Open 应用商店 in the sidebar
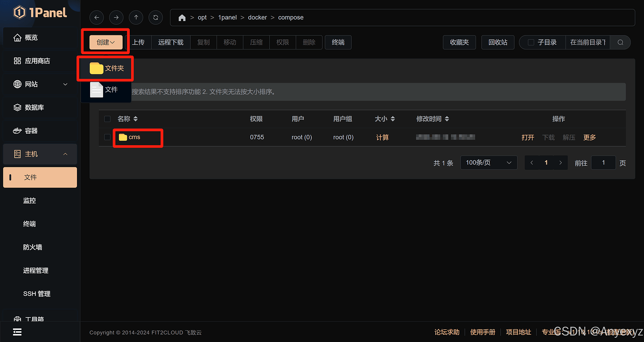Viewport: 644px width, 342px height. (40, 61)
